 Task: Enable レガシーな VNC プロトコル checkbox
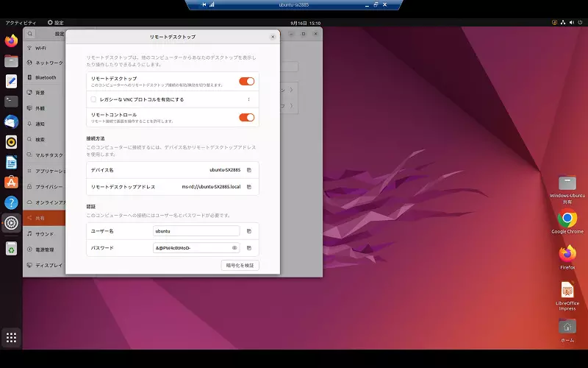point(93,99)
